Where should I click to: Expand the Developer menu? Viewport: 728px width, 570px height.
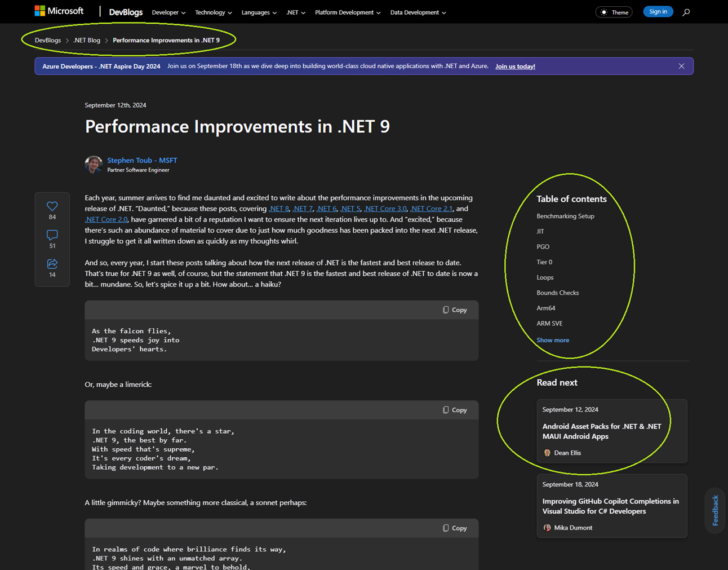pyautogui.click(x=168, y=12)
